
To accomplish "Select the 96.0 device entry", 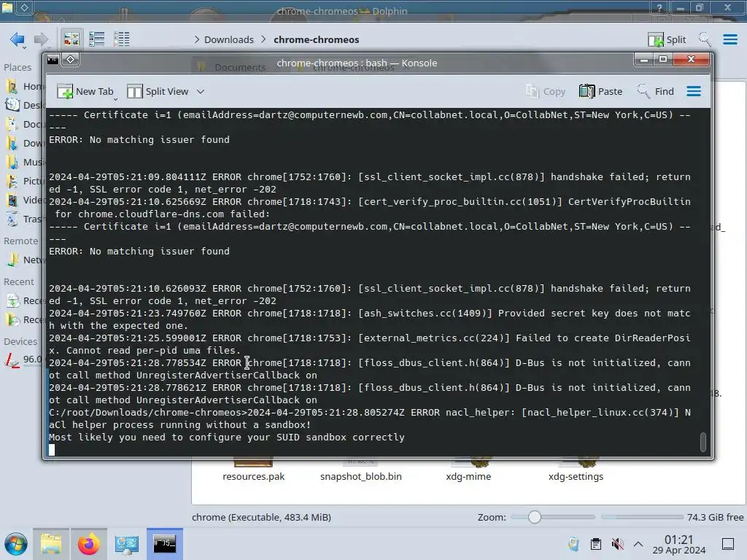I will click(x=24, y=359).
